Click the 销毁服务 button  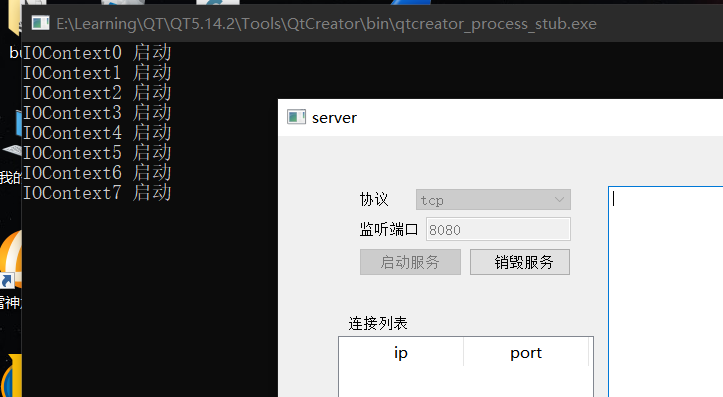pyautogui.click(x=520, y=262)
